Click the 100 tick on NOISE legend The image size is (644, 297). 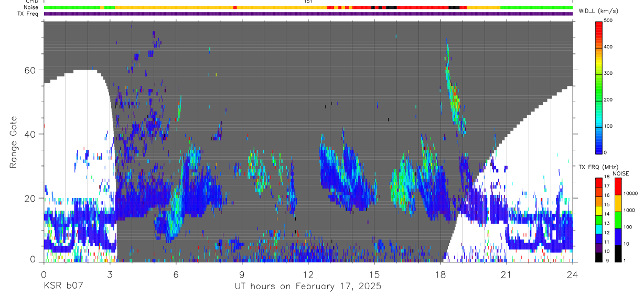[629, 227]
